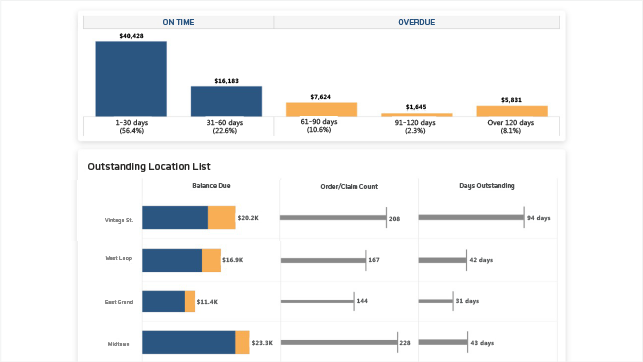
Task: Select the West Loop location label
Action: coord(119,258)
